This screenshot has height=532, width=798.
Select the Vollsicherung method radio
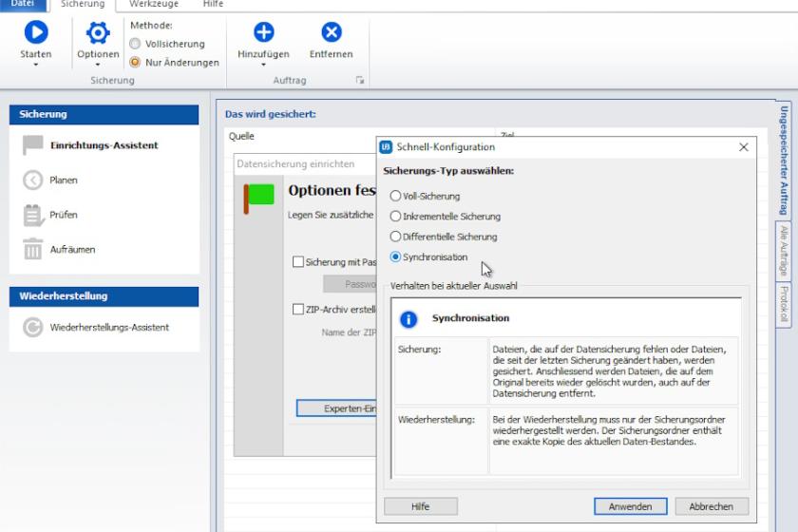(x=135, y=44)
